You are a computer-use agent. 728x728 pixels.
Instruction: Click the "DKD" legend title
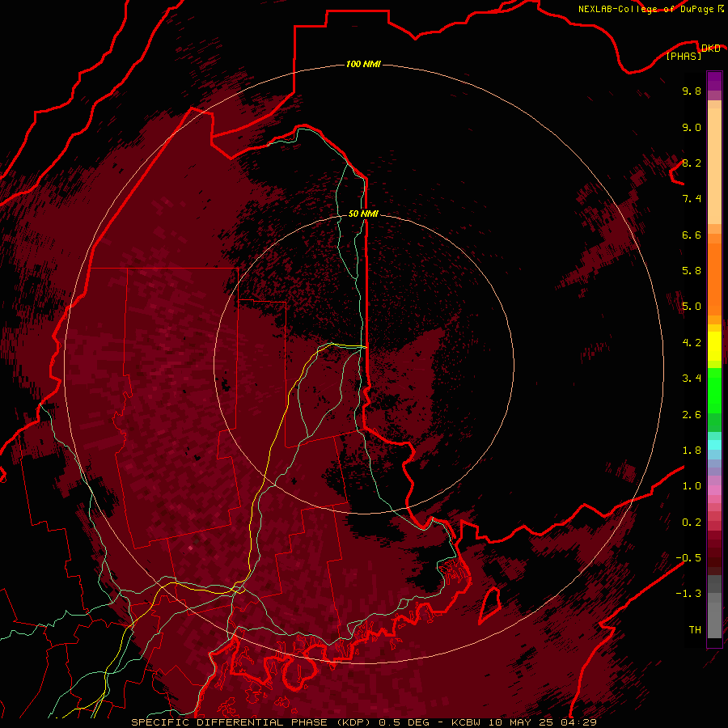coord(710,48)
